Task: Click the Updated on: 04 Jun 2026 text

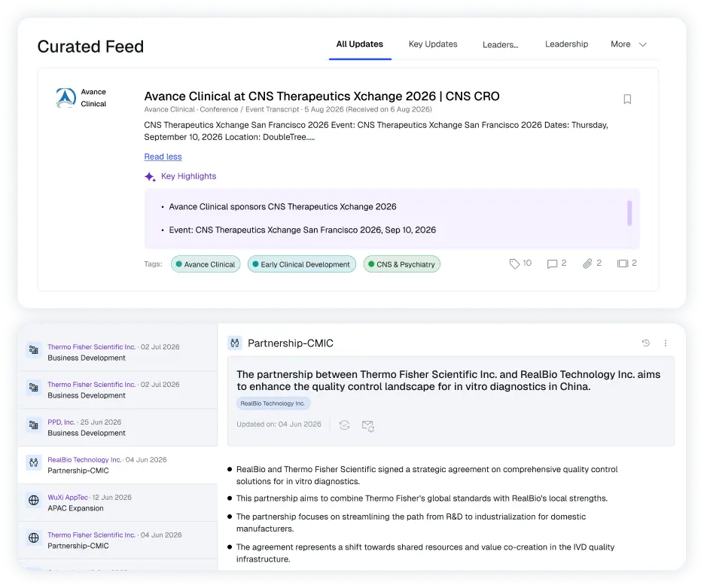Action: click(x=279, y=424)
